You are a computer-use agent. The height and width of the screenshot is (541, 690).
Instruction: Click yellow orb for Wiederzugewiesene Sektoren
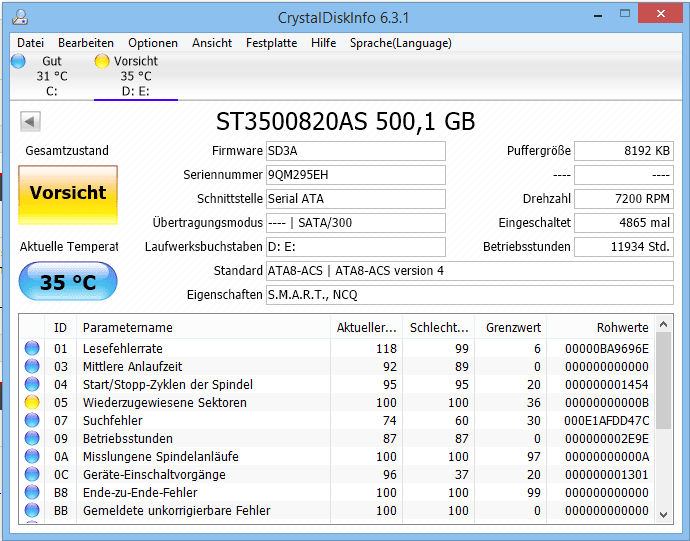coord(32,402)
